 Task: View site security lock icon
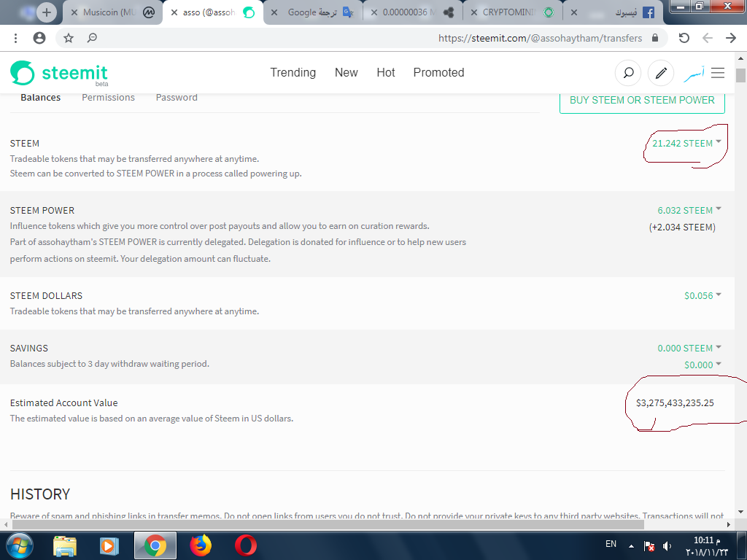(x=655, y=38)
